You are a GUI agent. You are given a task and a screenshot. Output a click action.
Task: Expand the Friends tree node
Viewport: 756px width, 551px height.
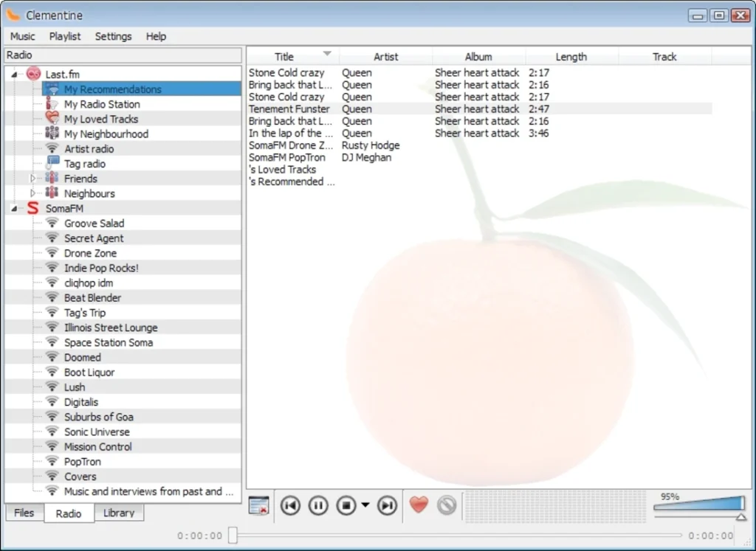pyautogui.click(x=32, y=179)
